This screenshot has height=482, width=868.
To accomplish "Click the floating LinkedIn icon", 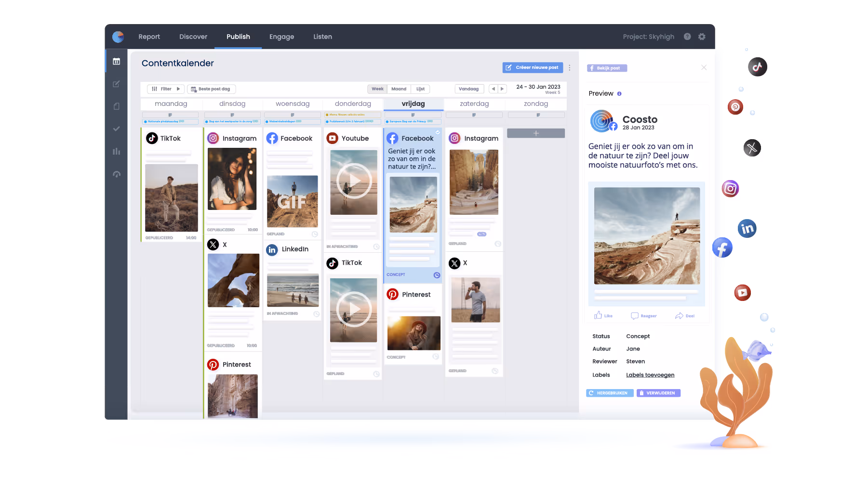I will click(x=747, y=229).
